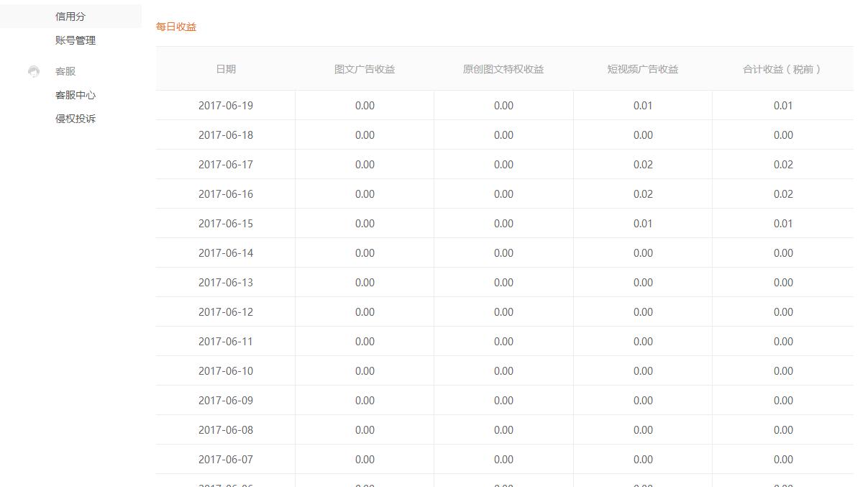Select the 2017-06-19 date cell

[226, 106]
